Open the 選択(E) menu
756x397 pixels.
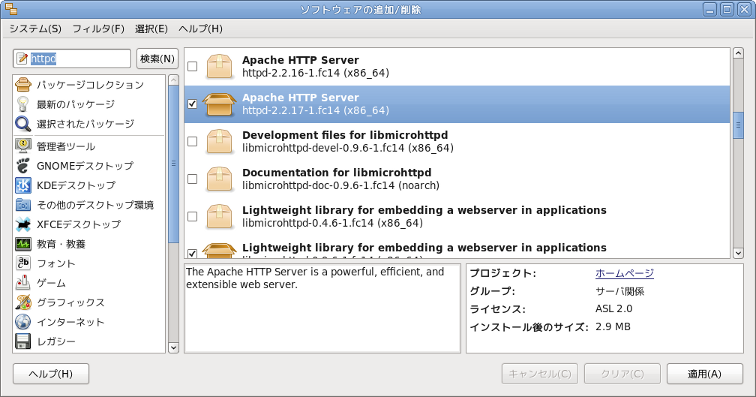(151, 29)
